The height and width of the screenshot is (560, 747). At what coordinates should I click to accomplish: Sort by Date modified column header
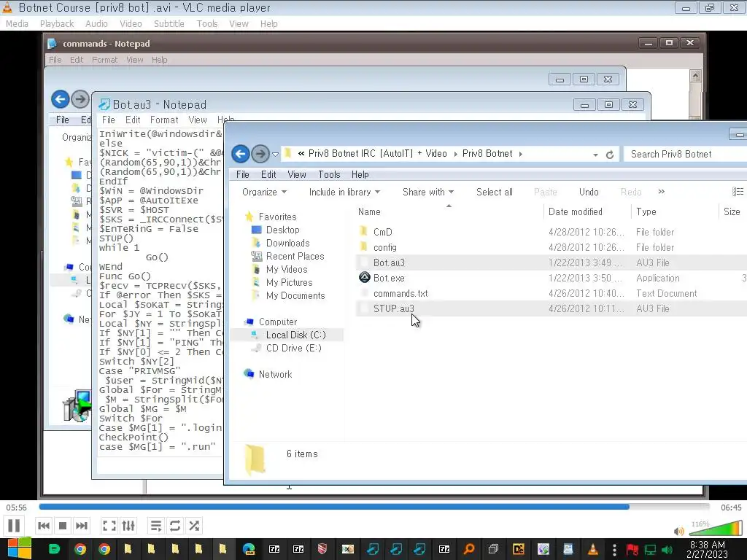tap(576, 212)
